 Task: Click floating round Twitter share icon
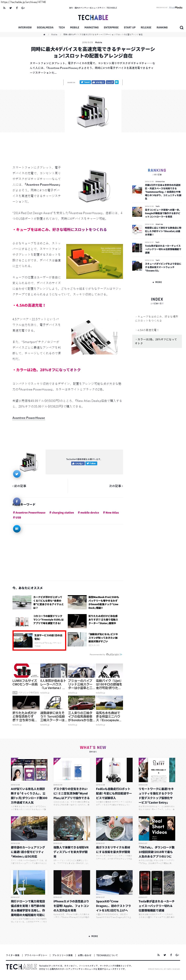coord(17,474)
